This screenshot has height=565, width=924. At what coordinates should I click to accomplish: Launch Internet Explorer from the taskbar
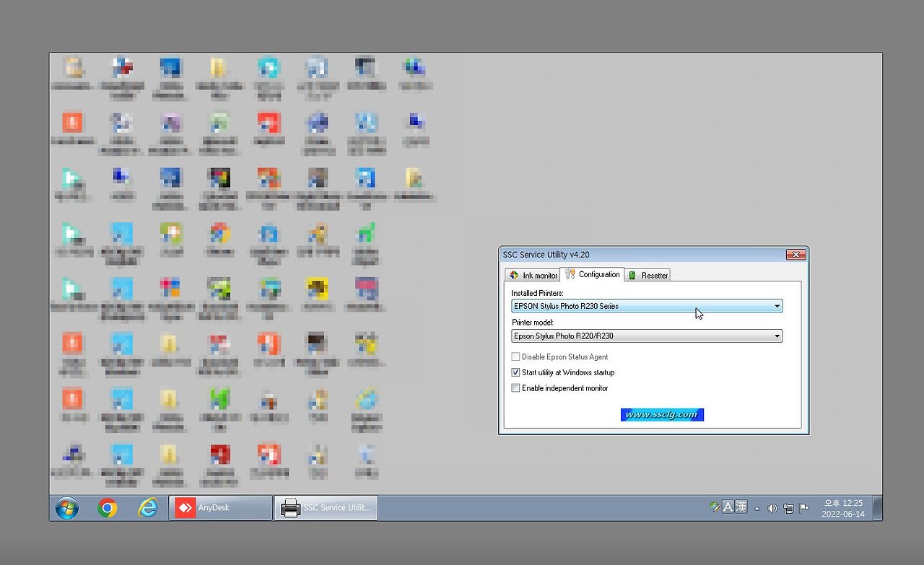pyautogui.click(x=147, y=508)
